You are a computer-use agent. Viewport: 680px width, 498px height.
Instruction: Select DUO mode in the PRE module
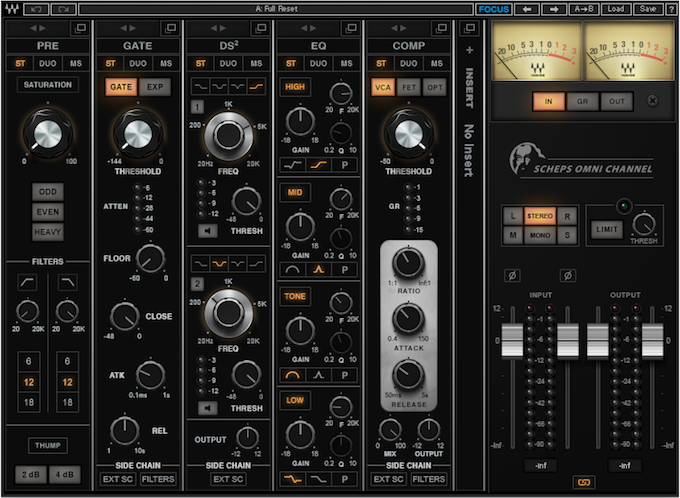(48, 63)
